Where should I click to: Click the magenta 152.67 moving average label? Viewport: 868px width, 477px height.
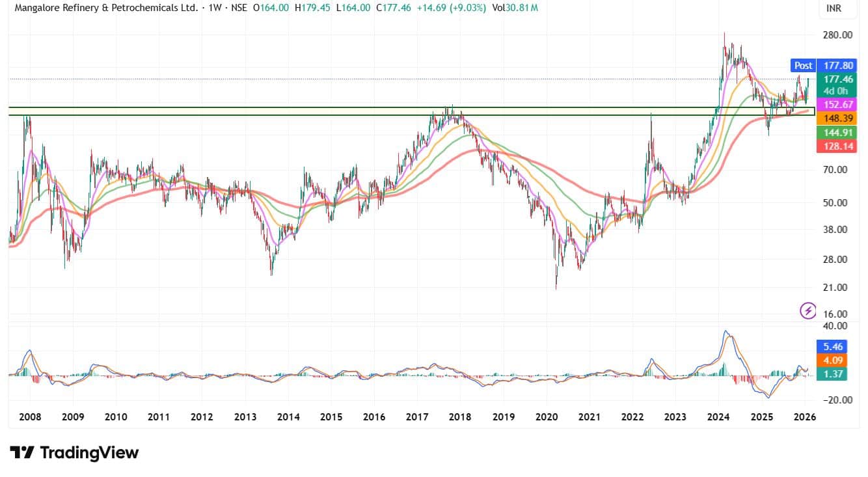pyautogui.click(x=837, y=105)
